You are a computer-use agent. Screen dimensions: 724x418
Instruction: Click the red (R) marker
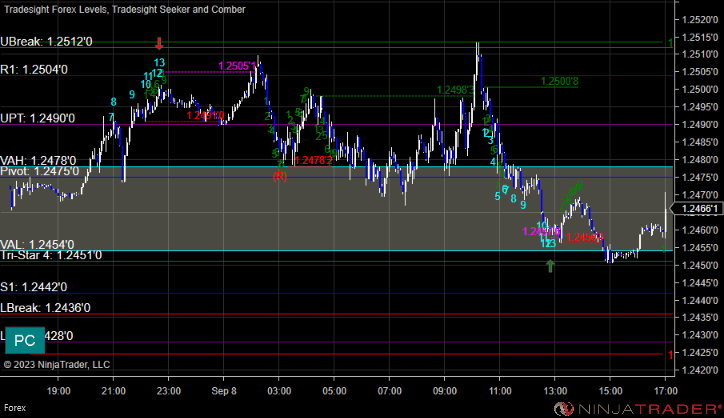tap(279, 177)
